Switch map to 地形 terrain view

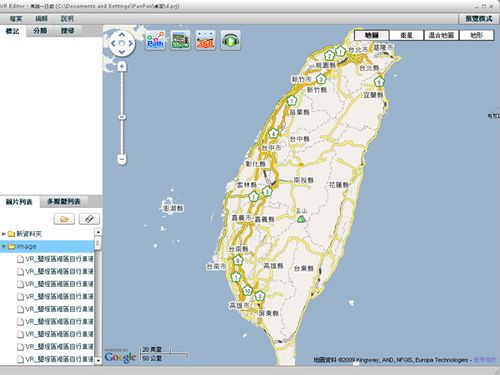click(476, 35)
